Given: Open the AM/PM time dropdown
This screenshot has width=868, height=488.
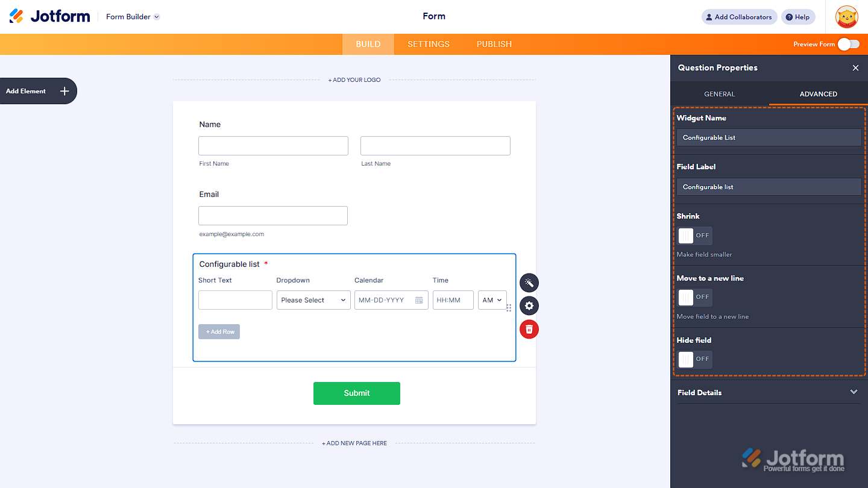Looking at the screenshot, I should click(492, 299).
